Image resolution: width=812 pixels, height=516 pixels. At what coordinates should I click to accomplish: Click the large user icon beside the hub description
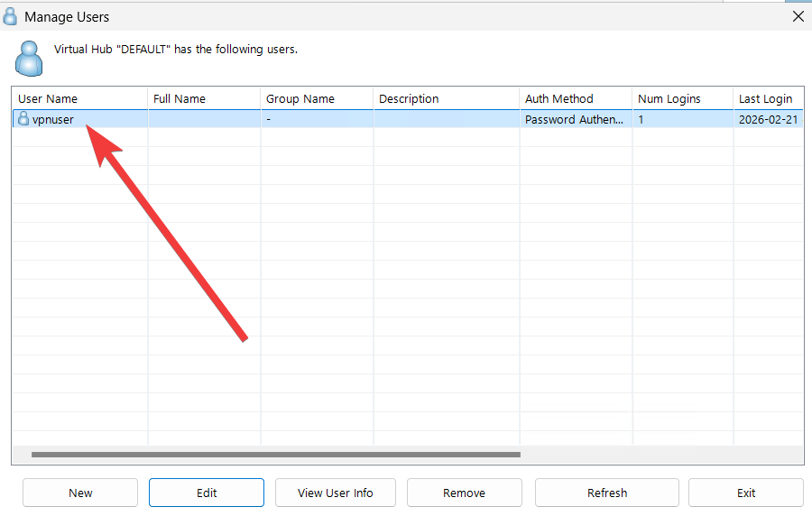pos(29,57)
